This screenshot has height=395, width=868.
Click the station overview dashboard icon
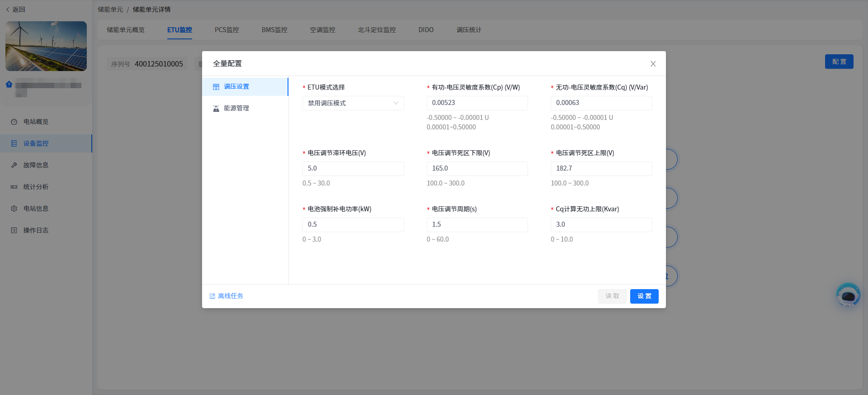pyautogui.click(x=14, y=122)
